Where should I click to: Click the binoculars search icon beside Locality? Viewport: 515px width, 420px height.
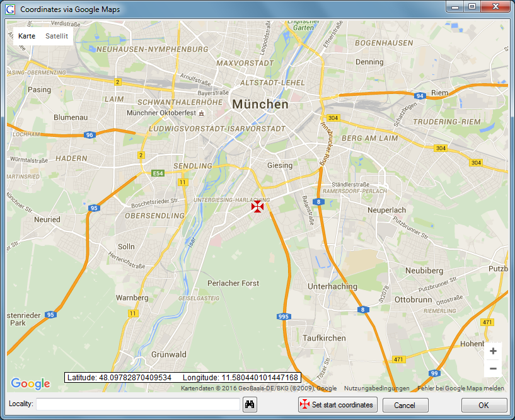[250, 404]
